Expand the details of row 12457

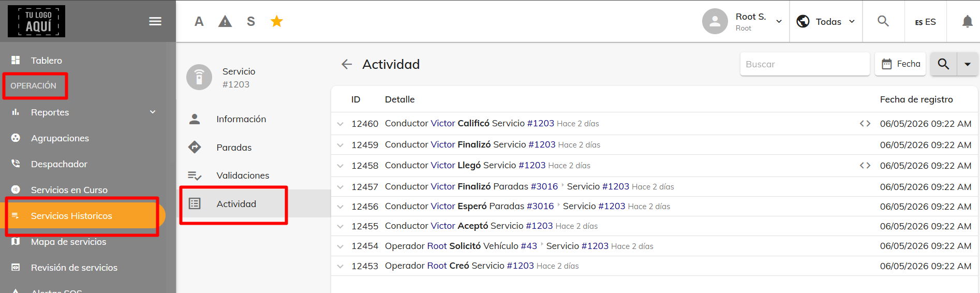click(340, 187)
